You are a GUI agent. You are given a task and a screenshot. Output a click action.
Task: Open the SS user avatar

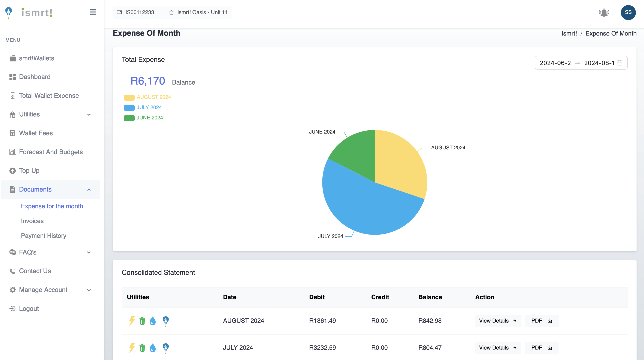[628, 12]
